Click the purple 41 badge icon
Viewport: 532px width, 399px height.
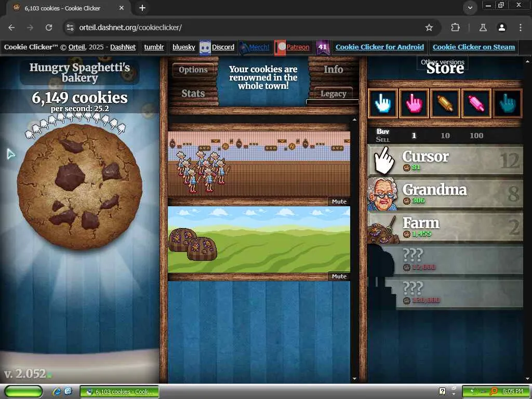[x=322, y=47]
